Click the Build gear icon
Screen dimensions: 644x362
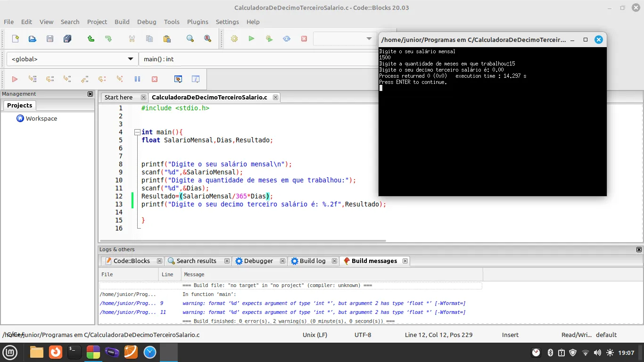click(x=234, y=39)
